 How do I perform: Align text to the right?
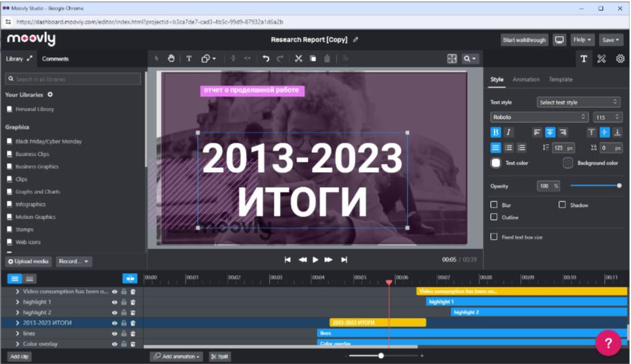[x=563, y=132]
